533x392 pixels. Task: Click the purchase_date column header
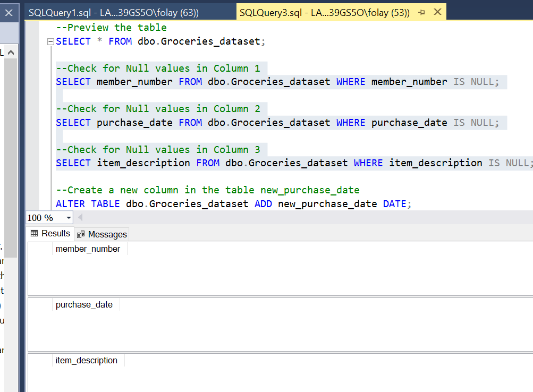(84, 304)
